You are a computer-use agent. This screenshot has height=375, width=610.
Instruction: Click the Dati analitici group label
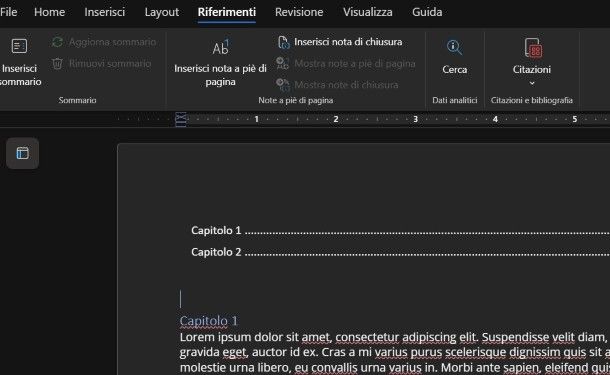point(454,100)
